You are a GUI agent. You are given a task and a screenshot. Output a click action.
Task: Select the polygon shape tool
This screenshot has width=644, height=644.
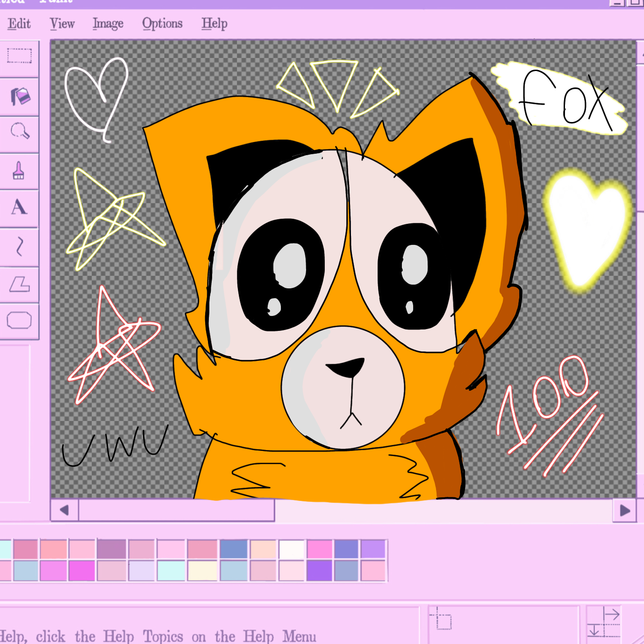click(19, 284)
